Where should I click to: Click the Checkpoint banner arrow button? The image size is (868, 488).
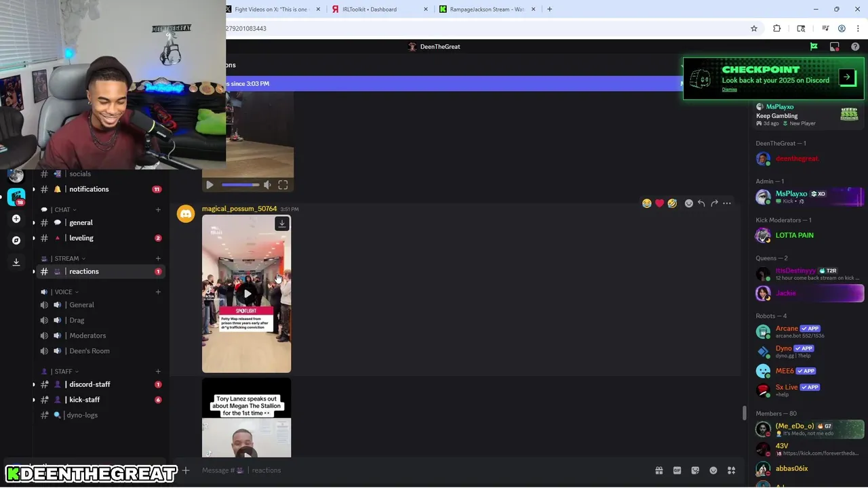[x=847, y=77]
